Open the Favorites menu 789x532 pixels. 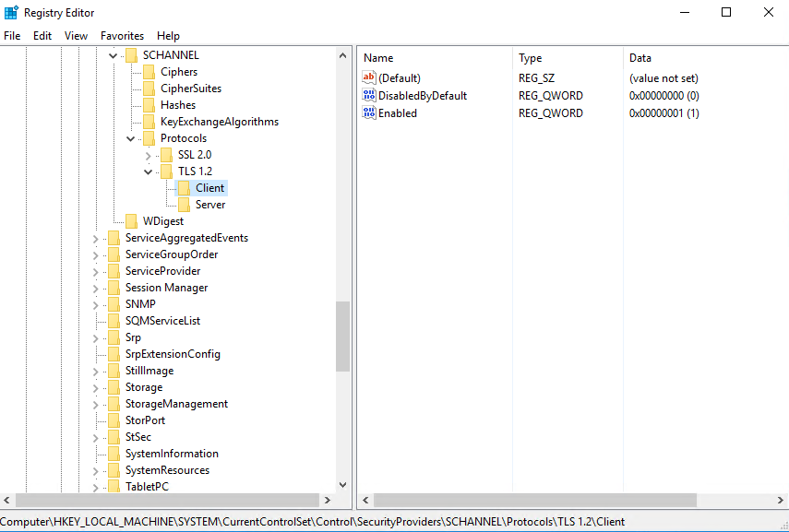click(122, 36)
